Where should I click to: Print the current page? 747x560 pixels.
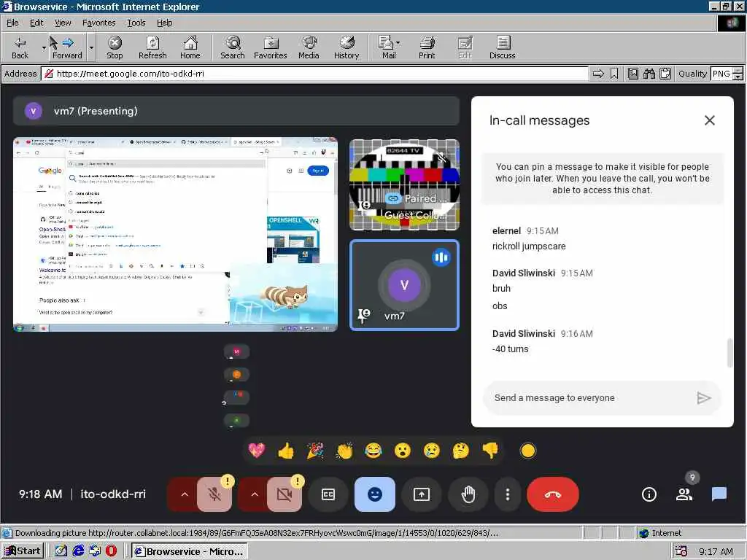tap(427, 47)
